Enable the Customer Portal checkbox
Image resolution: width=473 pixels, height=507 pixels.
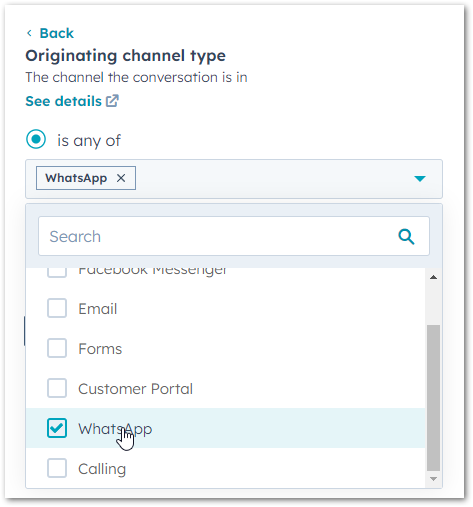pyautogui.click(x=57, y=388)
